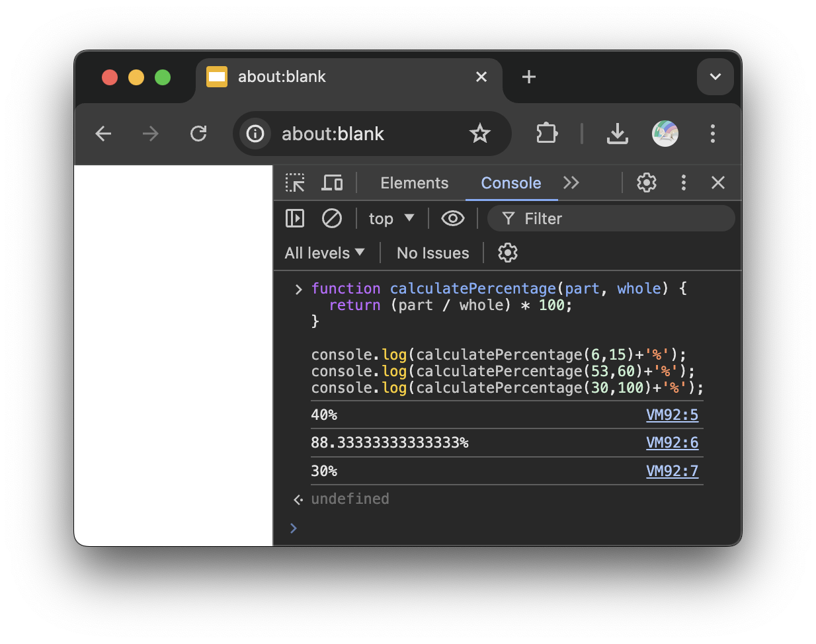The image size is (816, 644).
Task: Click the 88.33333333333333% output line
Action: pyautogui.click(x=389, y=443)
